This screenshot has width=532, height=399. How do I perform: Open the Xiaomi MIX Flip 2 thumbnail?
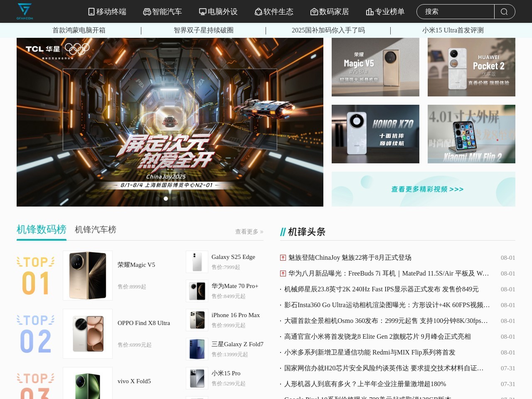pyautogui.click(x=471, y=134)
